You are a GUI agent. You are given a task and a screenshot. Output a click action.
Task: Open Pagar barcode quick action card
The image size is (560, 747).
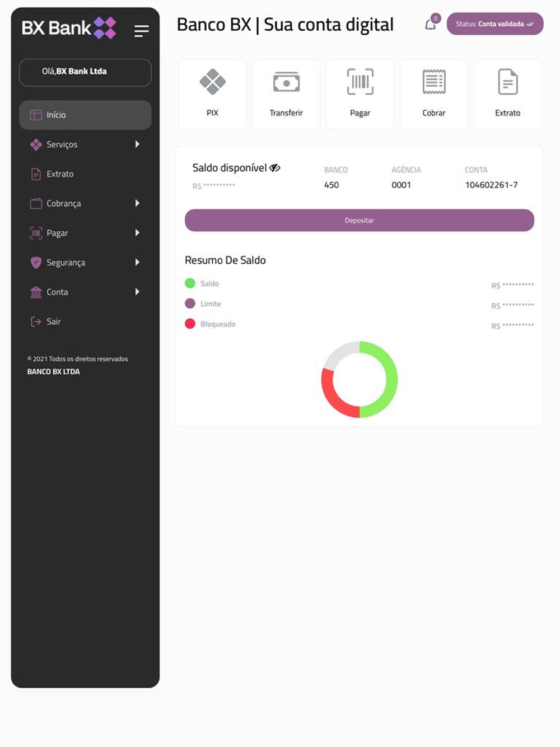(x=360, y=94)
